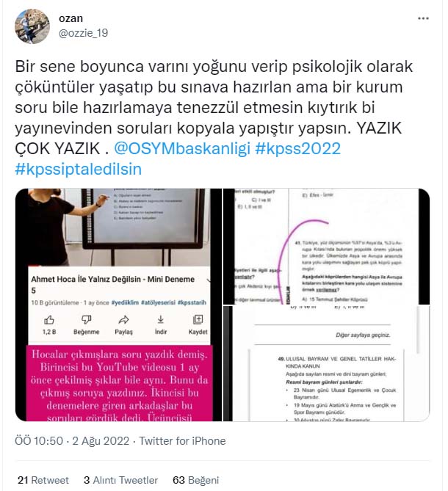
Task: Click the Paylaş share arrow icon
Action: (123, 320)
